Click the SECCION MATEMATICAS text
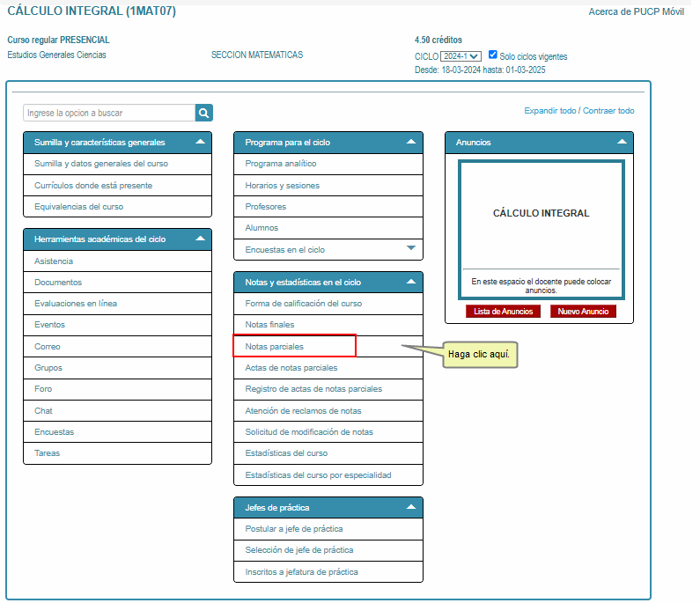Image resolution: width=700 pixels, height=603 pixels. pyautogui.click(x=257, y=55)
